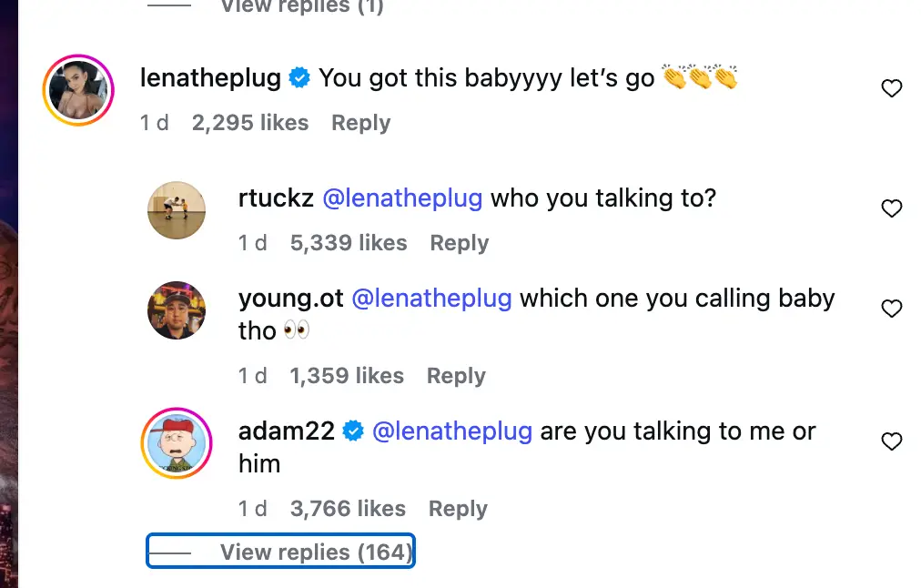Like rtuckz's reply with the heart icon
The image size is (921, 588).
892,208
